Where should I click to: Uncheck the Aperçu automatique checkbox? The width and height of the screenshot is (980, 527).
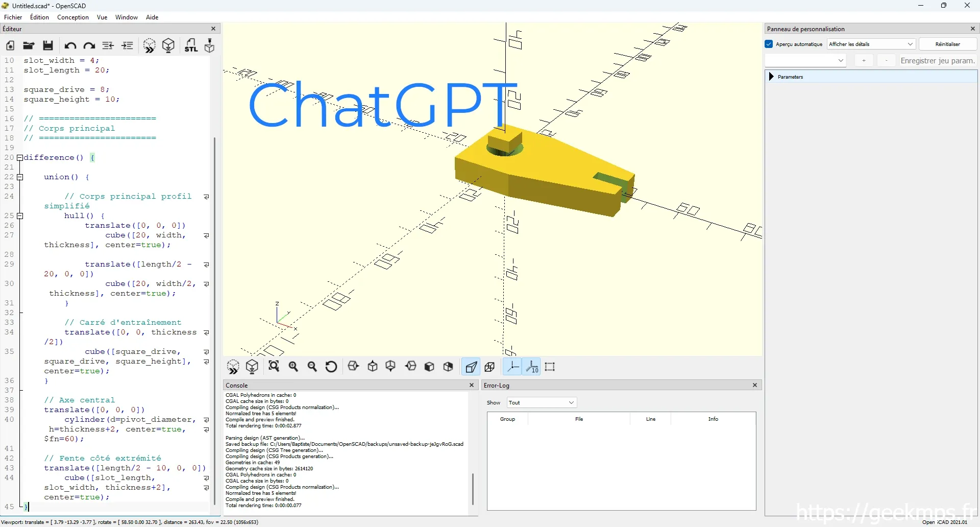[769, 44]
